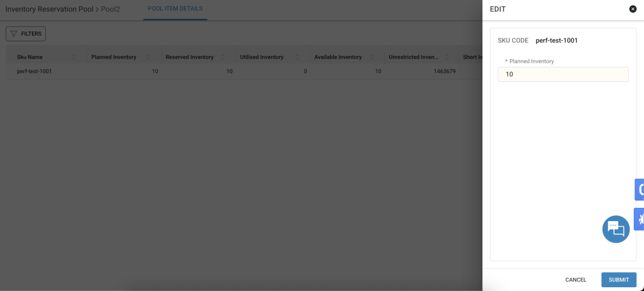Click the upper blue side widget tab
This screenshot has height=291, width=644.
(x=640, y=190)
